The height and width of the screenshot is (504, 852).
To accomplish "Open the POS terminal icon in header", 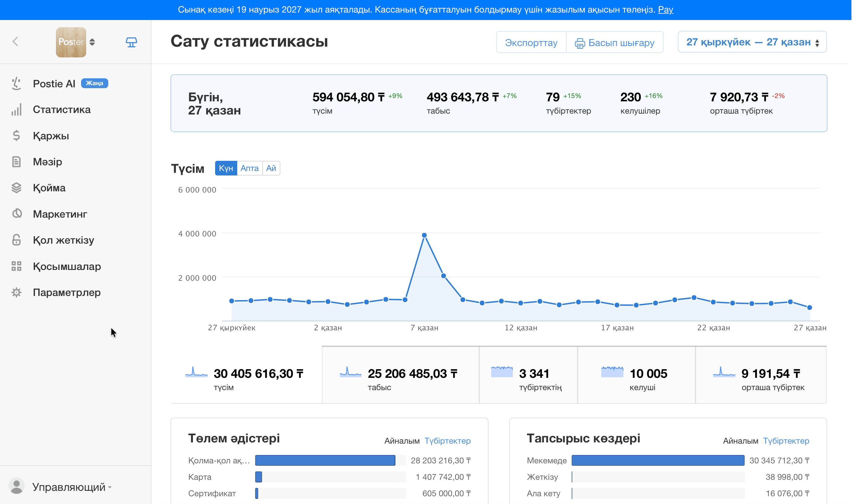I will (132, 42).
